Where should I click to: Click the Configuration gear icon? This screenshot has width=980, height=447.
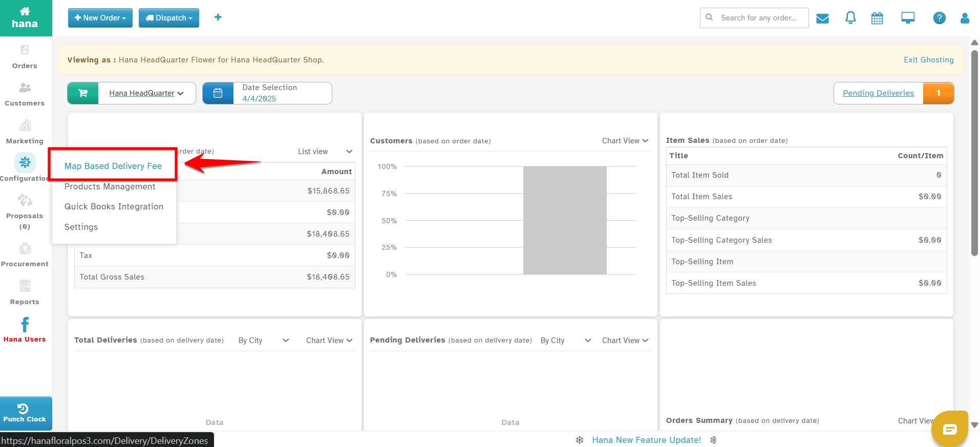[25, 163]
